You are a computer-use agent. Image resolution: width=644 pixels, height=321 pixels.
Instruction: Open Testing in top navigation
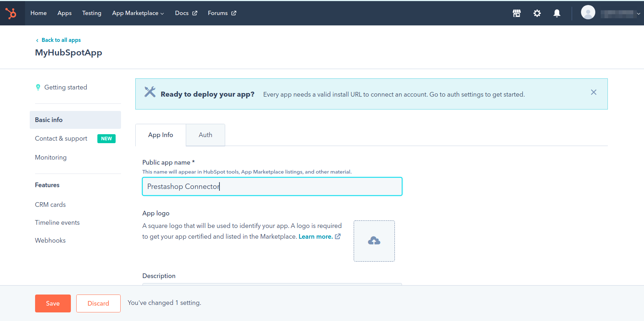pyautogui.click(x=92, y=13)
